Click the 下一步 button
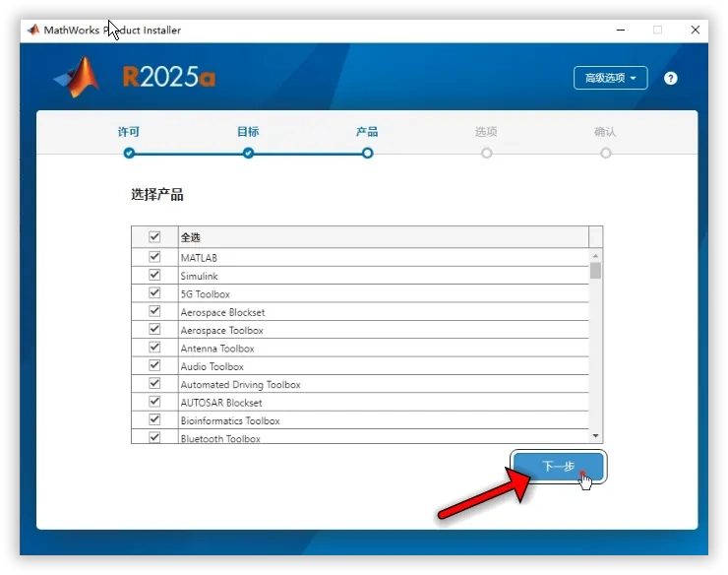 coord(558,467)
